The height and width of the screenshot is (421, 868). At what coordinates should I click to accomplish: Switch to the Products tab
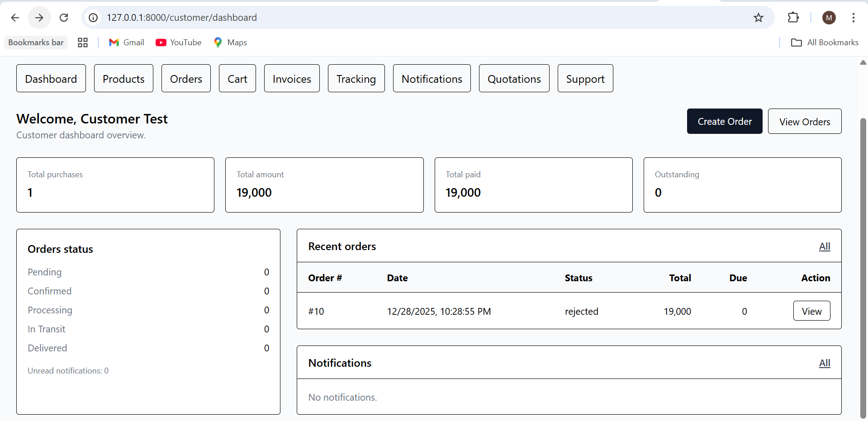click(123, 78)
